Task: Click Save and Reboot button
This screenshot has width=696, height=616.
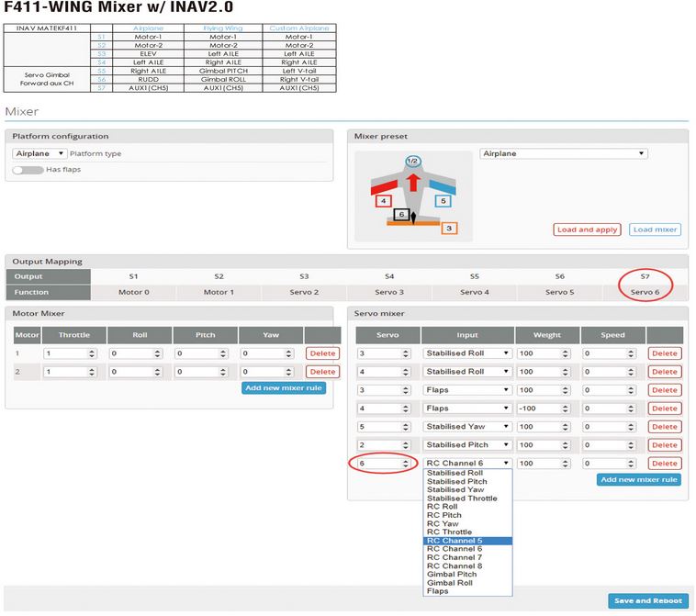Action: 648,601
